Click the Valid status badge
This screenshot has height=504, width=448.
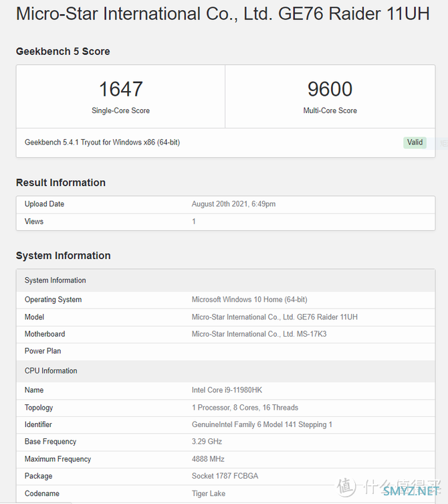coord(415,143)
